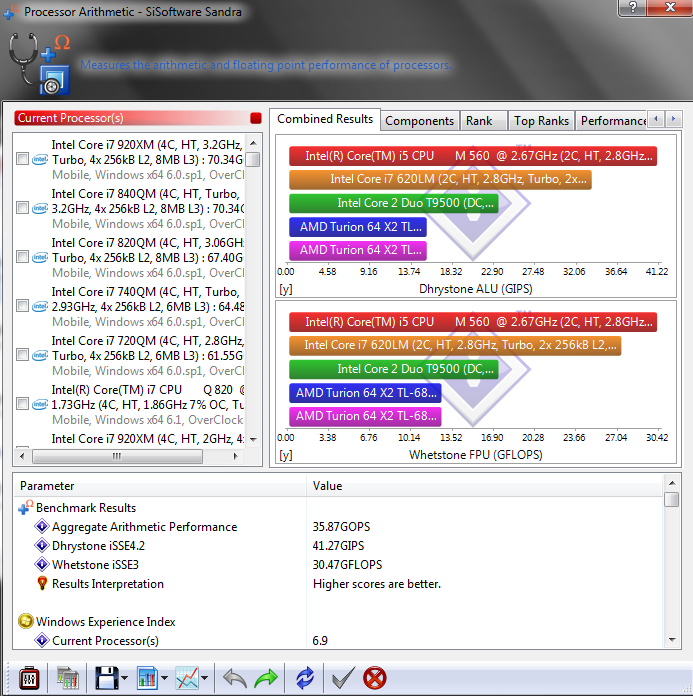Click the tab strip scroll-left arrow
This screenshot has height=696, width=693.
656,119
